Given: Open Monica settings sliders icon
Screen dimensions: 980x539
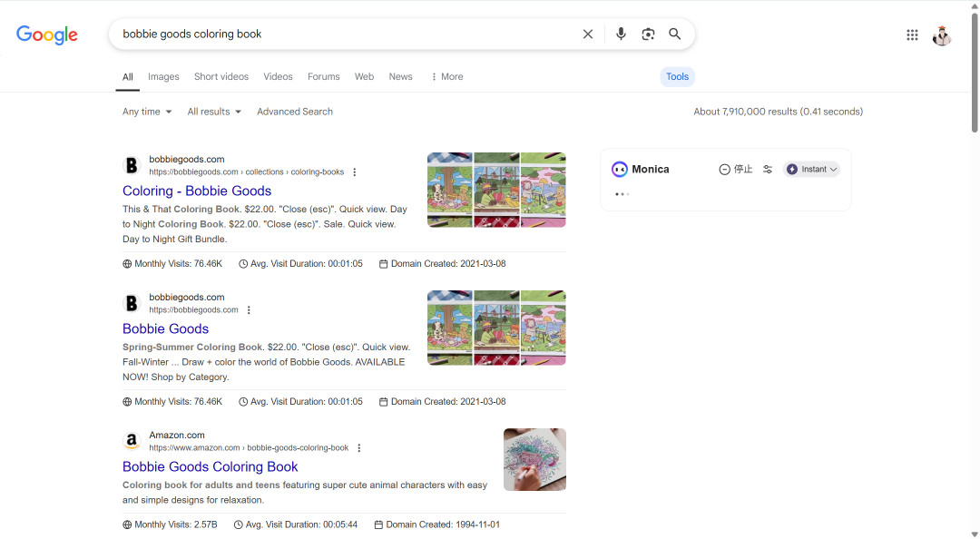Looking at the screenshot, I should point(768,170).
